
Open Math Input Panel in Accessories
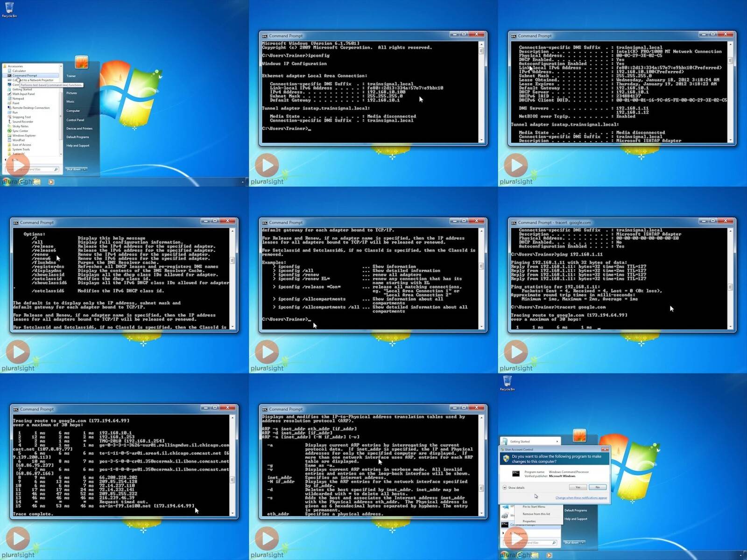click(x=23, y=94)
